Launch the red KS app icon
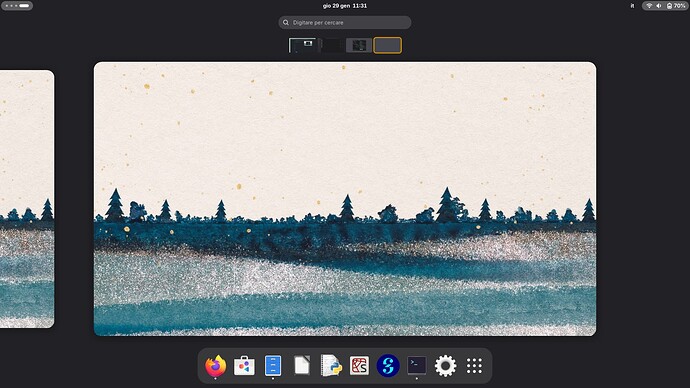This screenshot has height=388, width=690. 359,366
